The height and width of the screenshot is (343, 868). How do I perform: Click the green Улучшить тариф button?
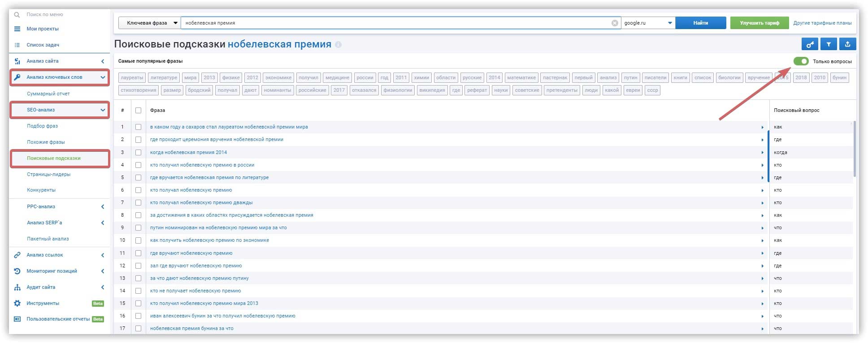pyautogui.click(x=759, y=23)
